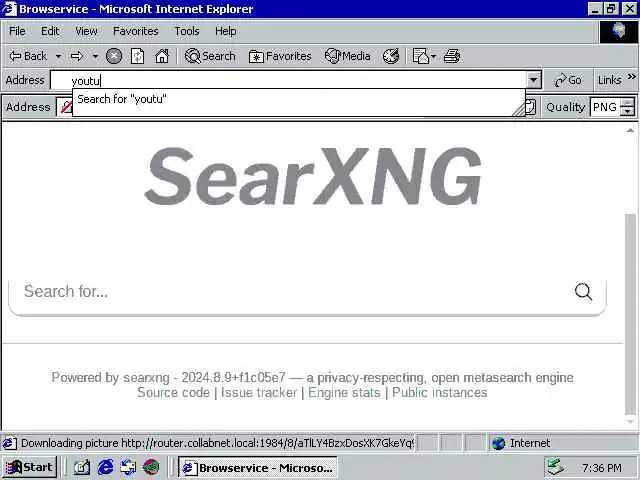The height and width of the screenshot is (480, 640).
Task: Click the SearXNG logo
Action: click(313, 176)
